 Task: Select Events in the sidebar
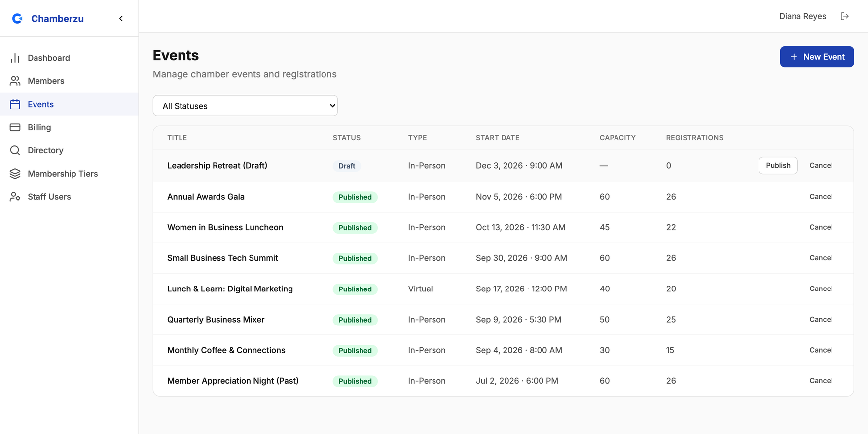69,104
